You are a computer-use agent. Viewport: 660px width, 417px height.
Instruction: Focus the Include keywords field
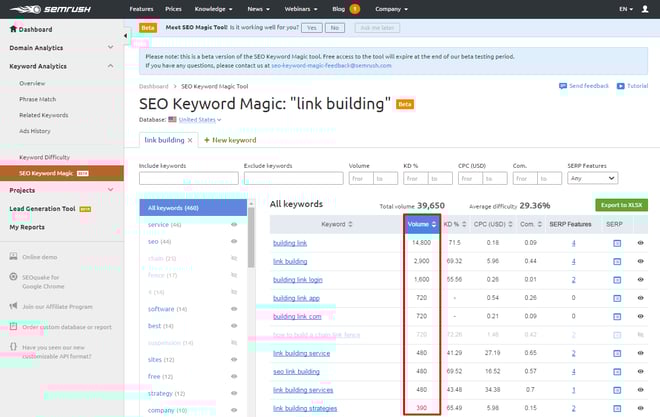tap(189, 178)
